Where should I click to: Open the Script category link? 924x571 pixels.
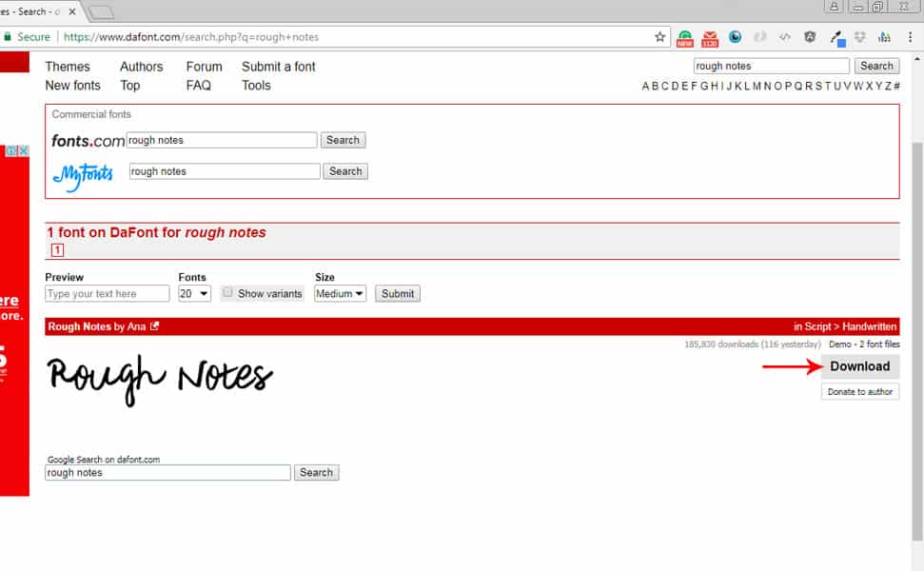818,326
